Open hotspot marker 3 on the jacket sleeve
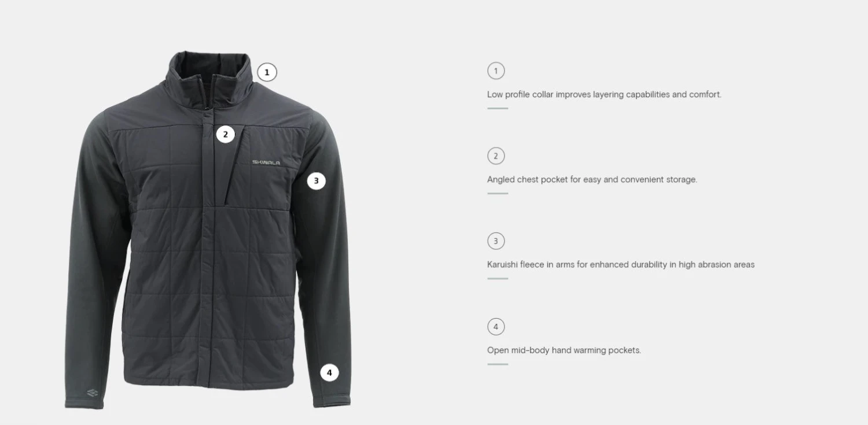Viewport: 868px width, 425px height. 316,180
